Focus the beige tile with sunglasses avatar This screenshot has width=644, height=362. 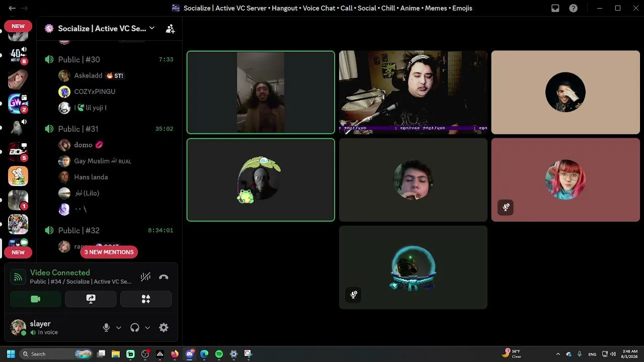coord(566,93)
